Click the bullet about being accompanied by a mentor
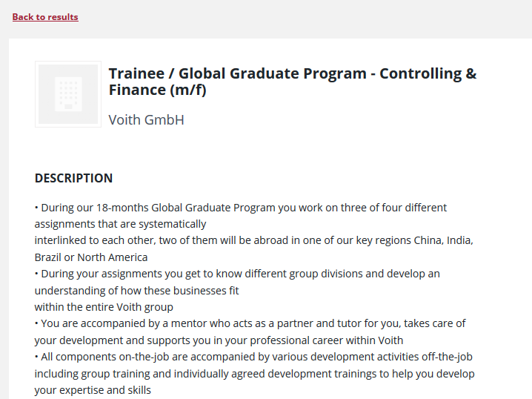The width and height of the screenshot is (532, 399). click(250, 323)
